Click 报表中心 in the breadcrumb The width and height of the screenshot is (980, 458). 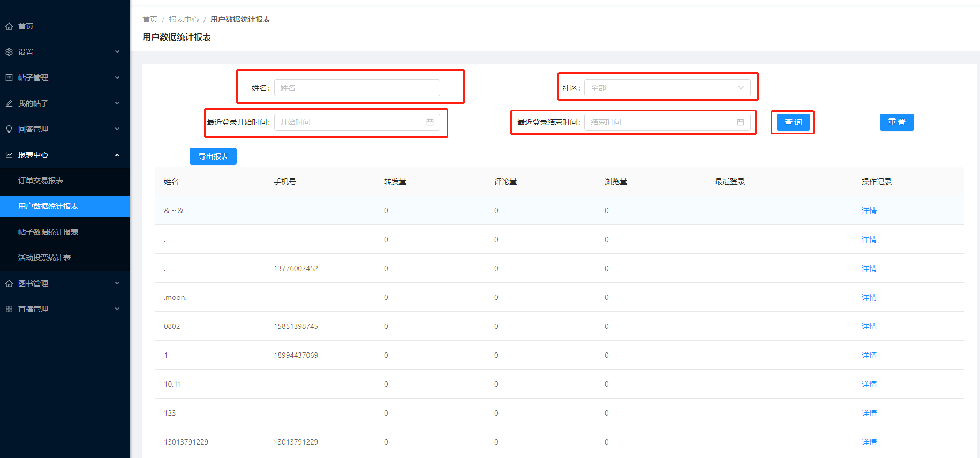click(184, 19)
